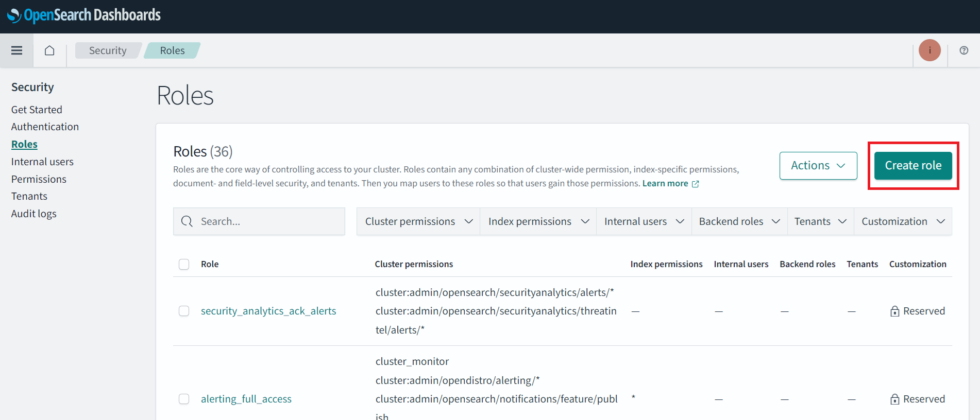Screen dimensions: 980x420
Task: Expand the Index permissions filter
Action: coord(538,221)
